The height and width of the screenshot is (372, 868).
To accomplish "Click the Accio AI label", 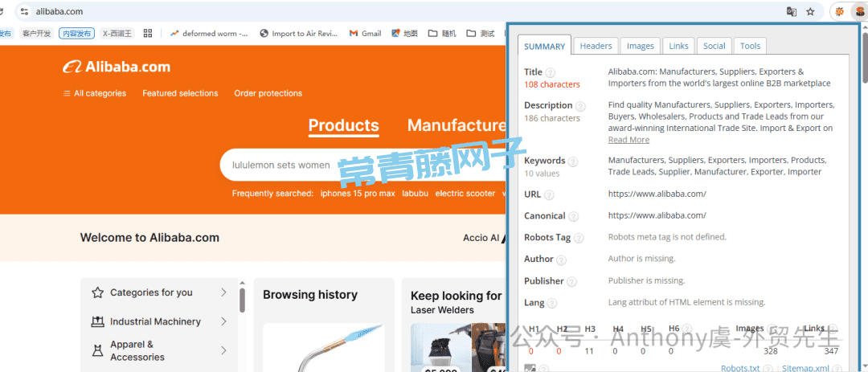I will pos(481,238).
